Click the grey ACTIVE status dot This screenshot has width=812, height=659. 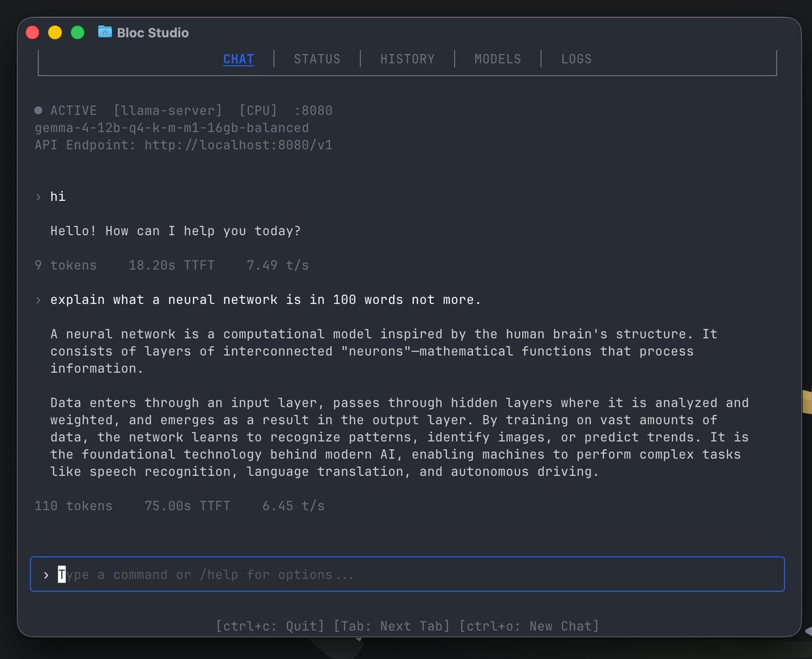pyautogui.click(x=39, y=110)
